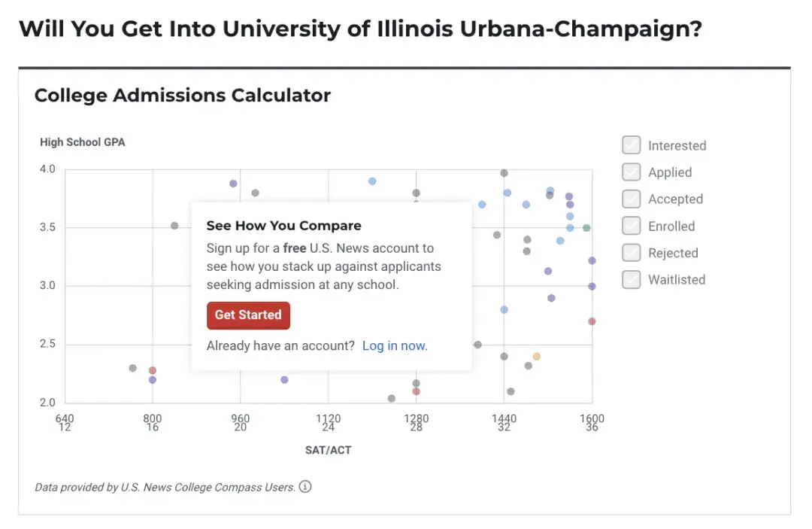Select the green data point at 3.5 GPA
Screen dimensions: 812x529
(x=586, y=228)
